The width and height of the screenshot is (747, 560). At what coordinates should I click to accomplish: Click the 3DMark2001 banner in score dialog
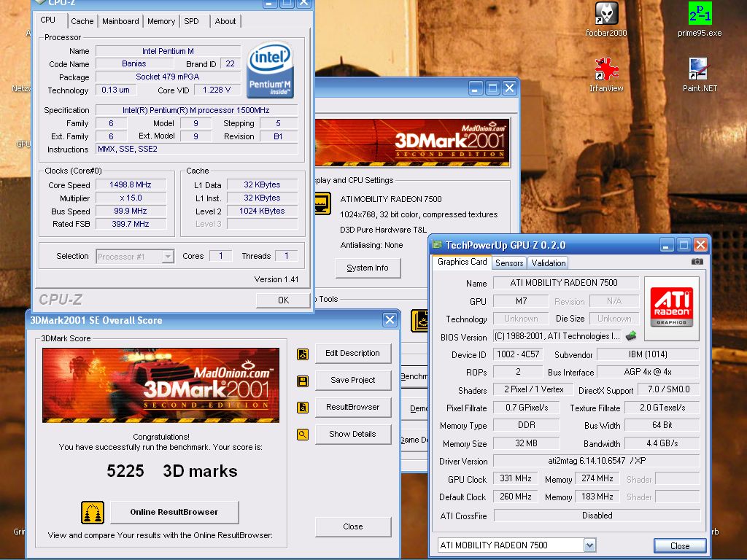pos(160,385)
